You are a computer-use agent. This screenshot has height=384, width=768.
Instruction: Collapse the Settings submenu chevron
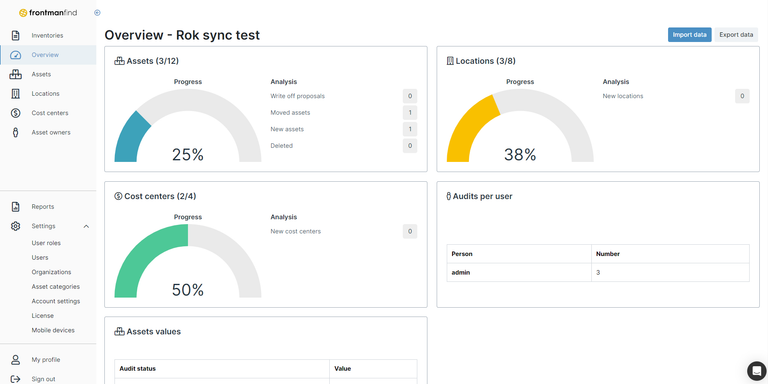86,226
